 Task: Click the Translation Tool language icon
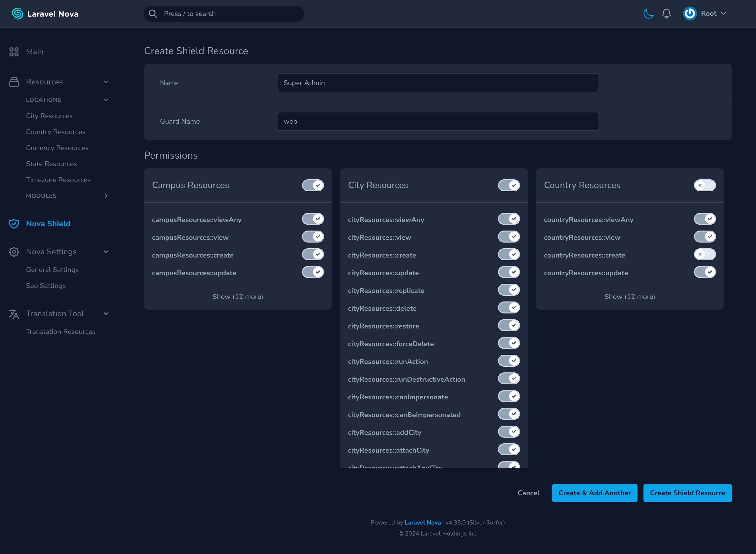pos(14,313)
